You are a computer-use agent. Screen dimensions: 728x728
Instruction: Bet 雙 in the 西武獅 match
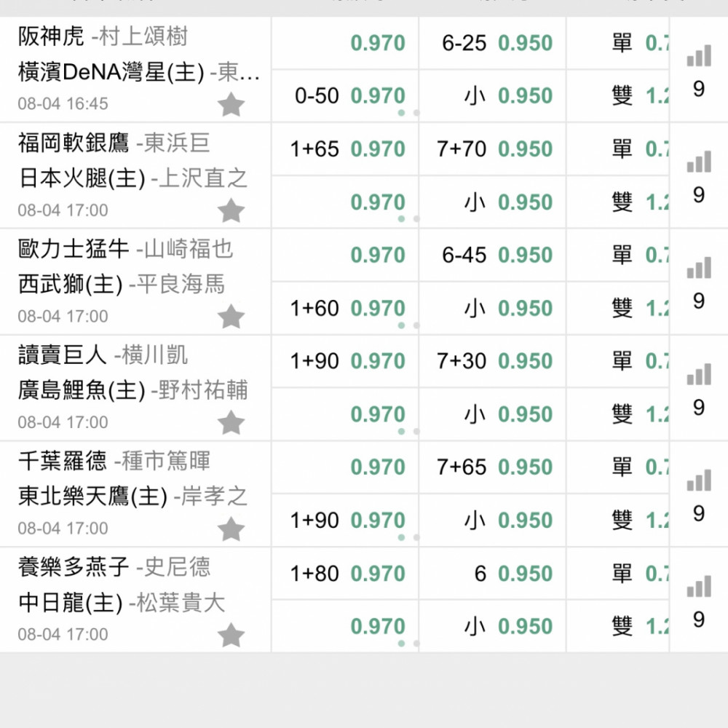[618, 308]
